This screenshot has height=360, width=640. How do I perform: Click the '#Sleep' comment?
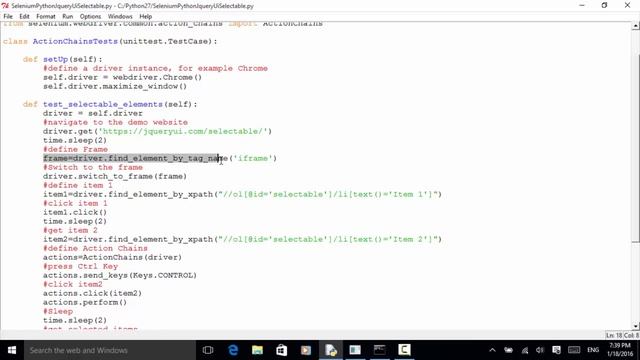click(58, 311)
